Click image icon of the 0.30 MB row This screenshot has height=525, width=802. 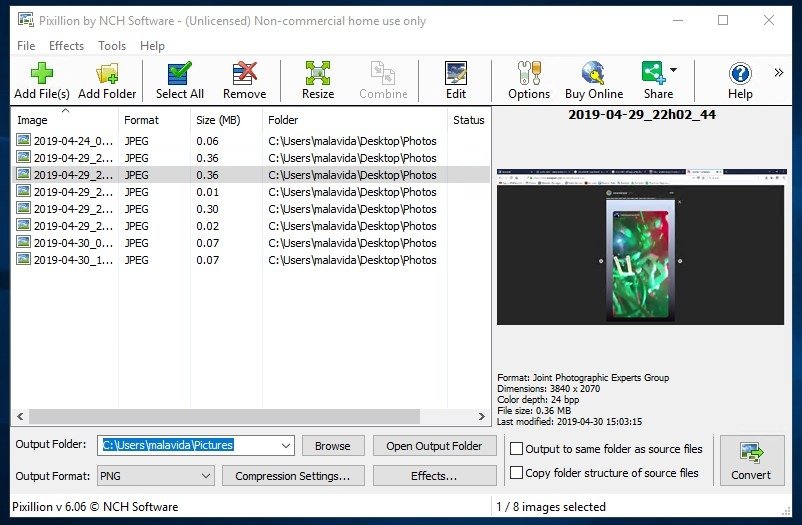pyautogui.click(x=23, y=208)
